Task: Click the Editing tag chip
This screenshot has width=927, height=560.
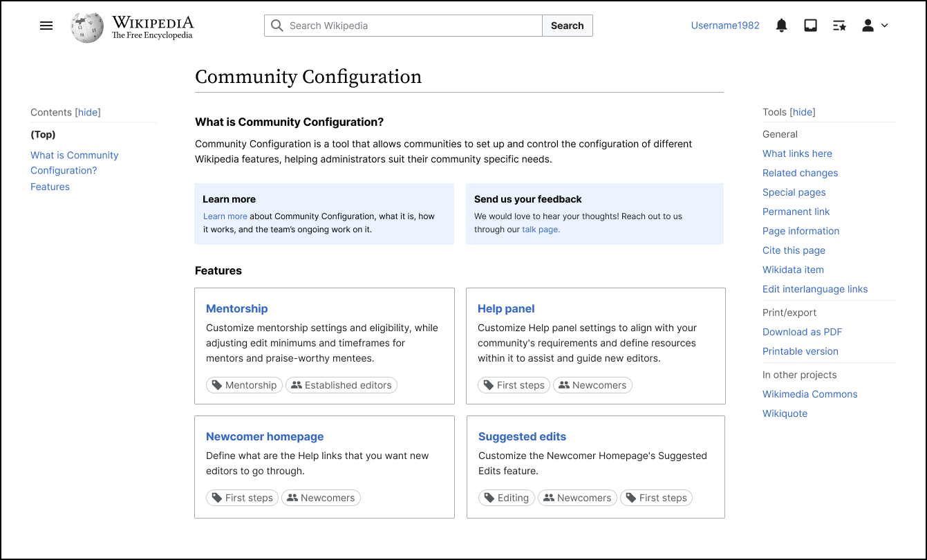Action: 506,498
